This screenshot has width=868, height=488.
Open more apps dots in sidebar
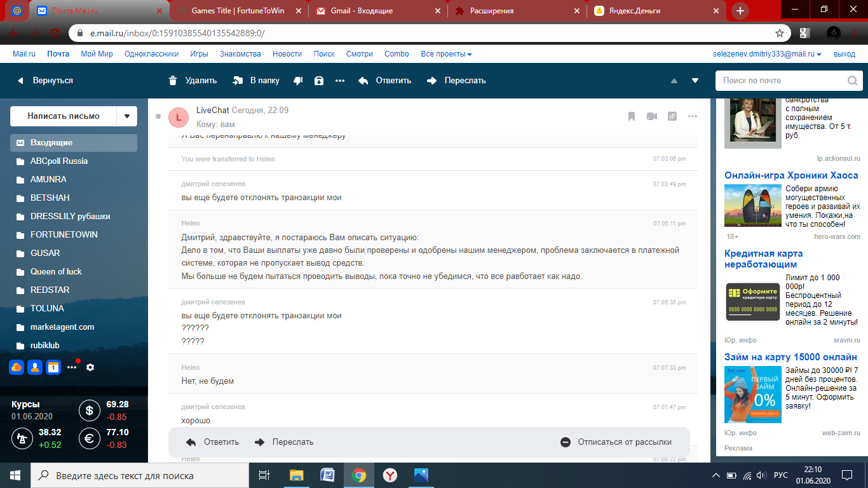coord(72,367)
